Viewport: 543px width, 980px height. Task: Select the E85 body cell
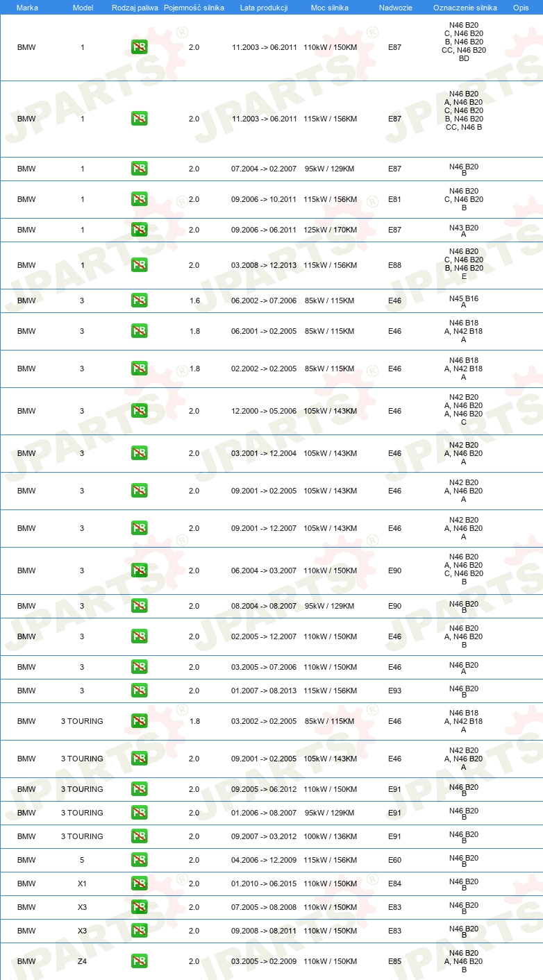tap(394, 961)
